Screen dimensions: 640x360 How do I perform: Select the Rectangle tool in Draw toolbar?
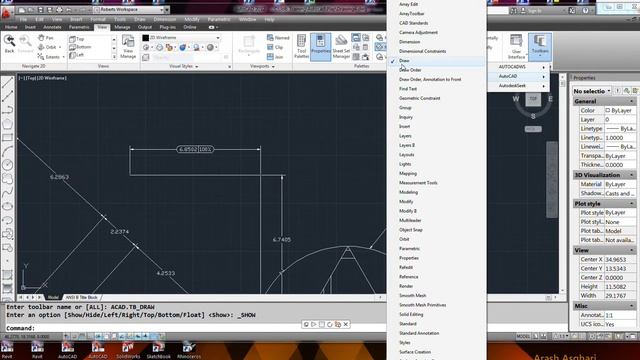(x=7, y=138)
